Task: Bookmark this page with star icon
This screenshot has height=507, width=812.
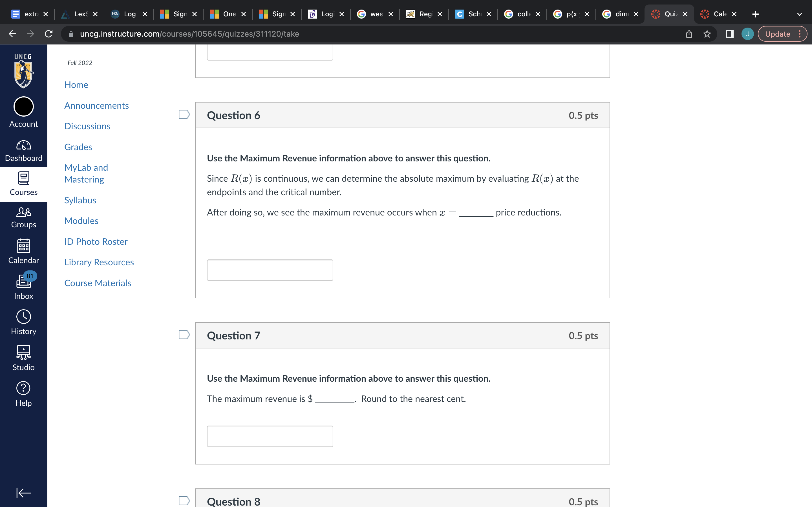Action: pyautogui.click(x=707, y=34)
